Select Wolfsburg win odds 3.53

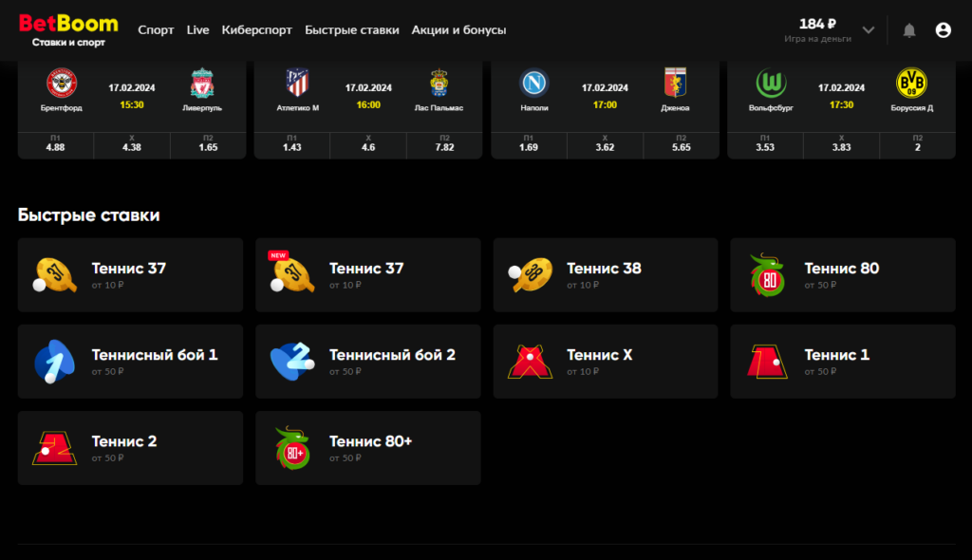pos(765,145)
